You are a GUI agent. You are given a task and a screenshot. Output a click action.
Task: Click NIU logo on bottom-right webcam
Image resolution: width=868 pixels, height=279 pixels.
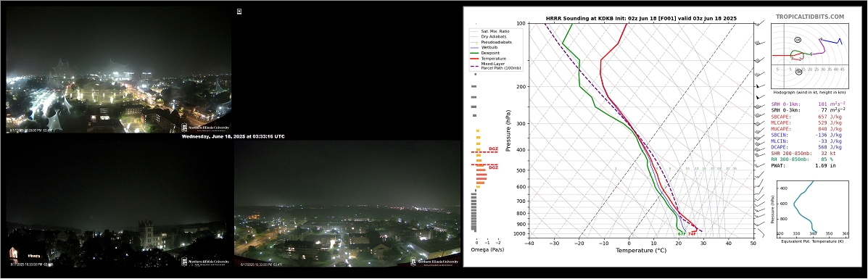tap(434, 262)
